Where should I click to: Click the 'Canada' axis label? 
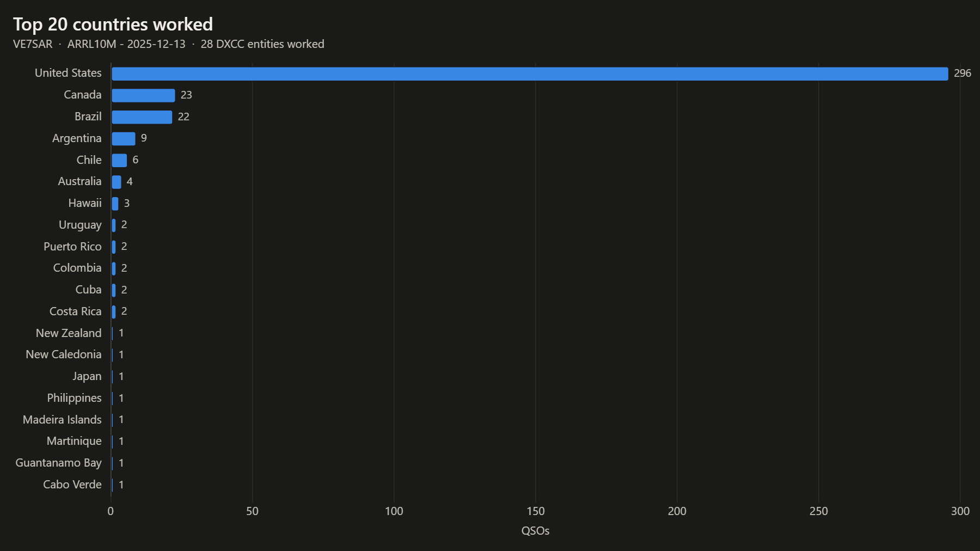pyautogui.click(x=83, y=95)
